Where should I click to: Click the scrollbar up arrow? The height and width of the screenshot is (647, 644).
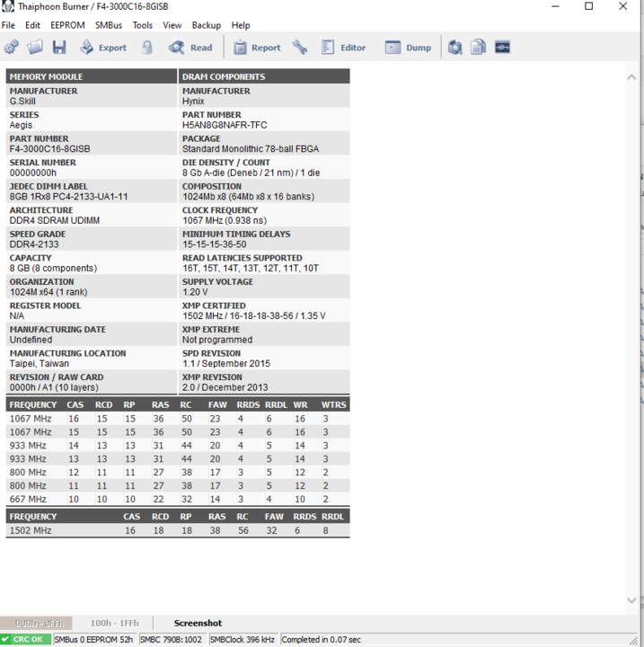tap(631, 77)
